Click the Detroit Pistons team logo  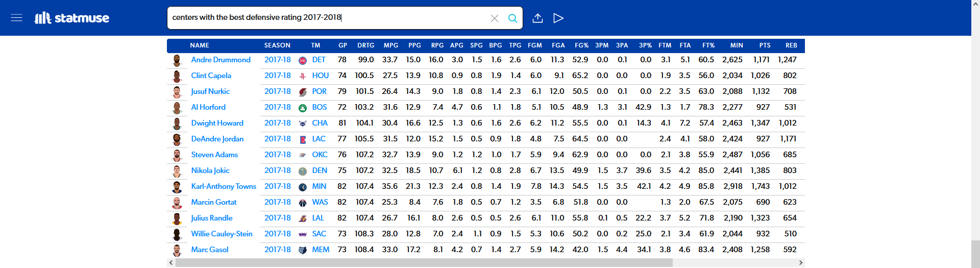(303, 60)
